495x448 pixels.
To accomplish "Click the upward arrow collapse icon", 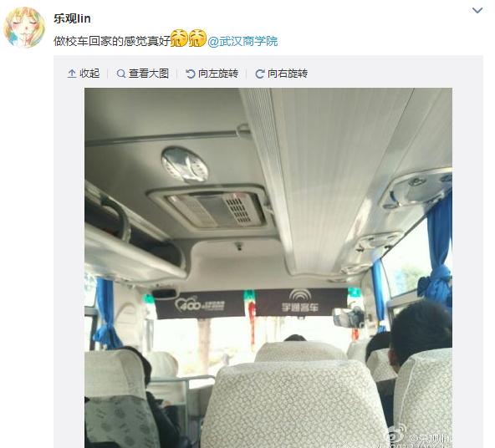I will click(x=72, y=74).
